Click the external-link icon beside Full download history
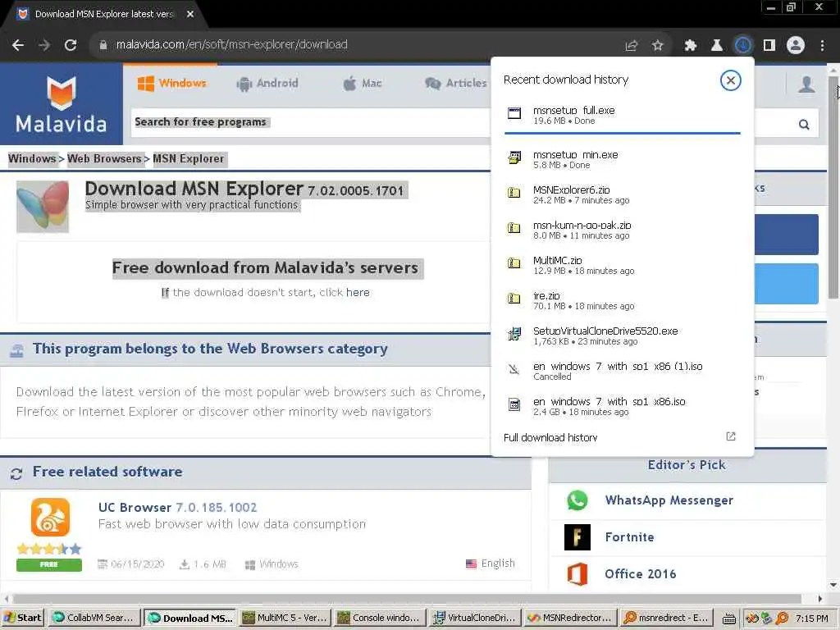 click(x=731, y=436)
